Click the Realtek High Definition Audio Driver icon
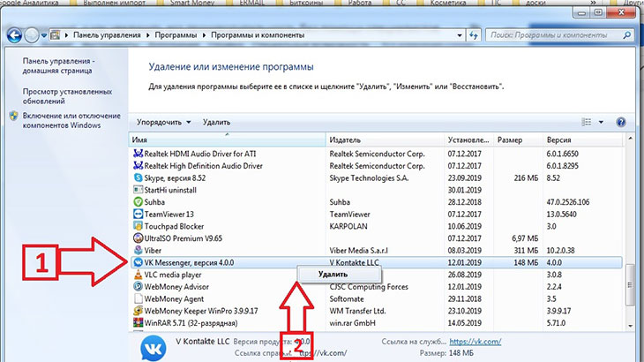This screenshot has height=362, width=644. [138, 166]
